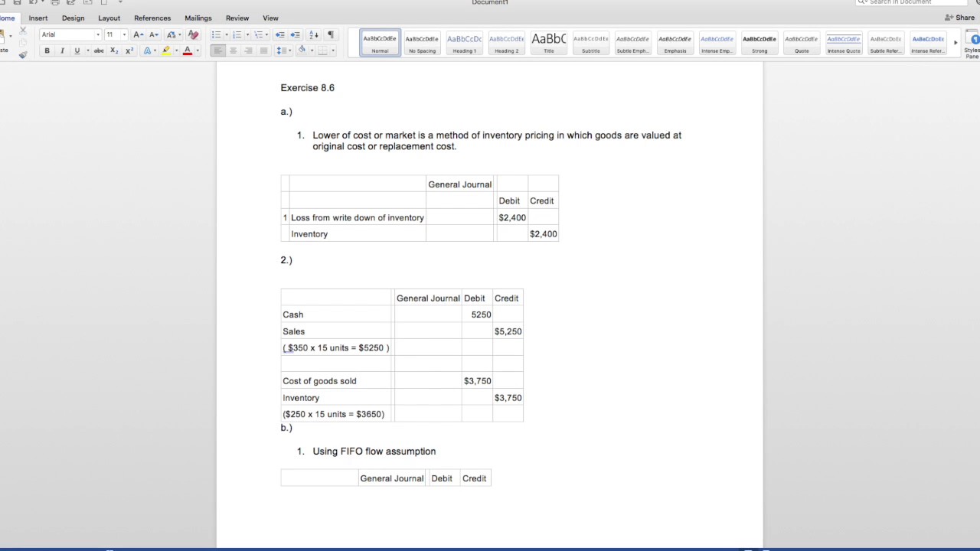The width and height of the screenshot is (980, 551).
Task: Apply the Title style
Action: coord(549,43)
